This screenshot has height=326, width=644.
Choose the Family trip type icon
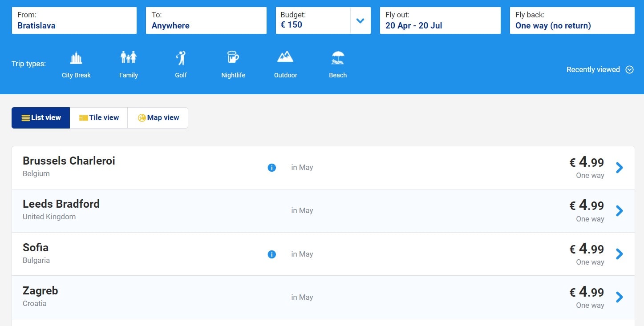point(128,58)
